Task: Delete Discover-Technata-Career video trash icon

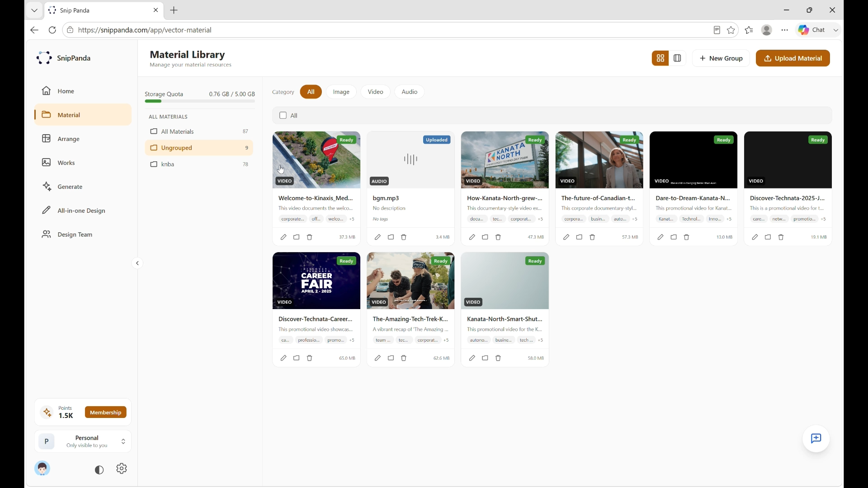Action: pos(310,358)
